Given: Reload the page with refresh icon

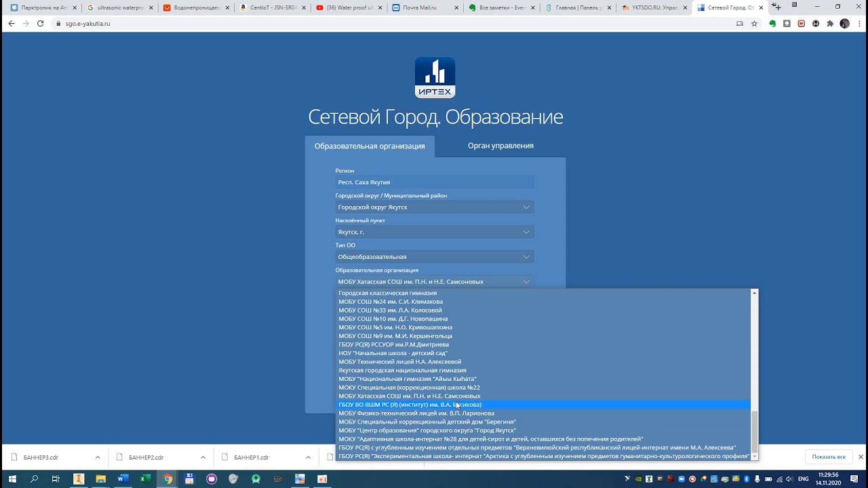Looking at the screenshot, I should coord(41,23).
